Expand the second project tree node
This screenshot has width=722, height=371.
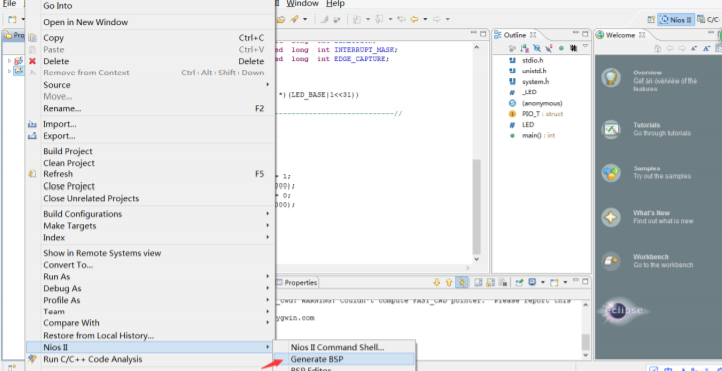click(9, 71)
